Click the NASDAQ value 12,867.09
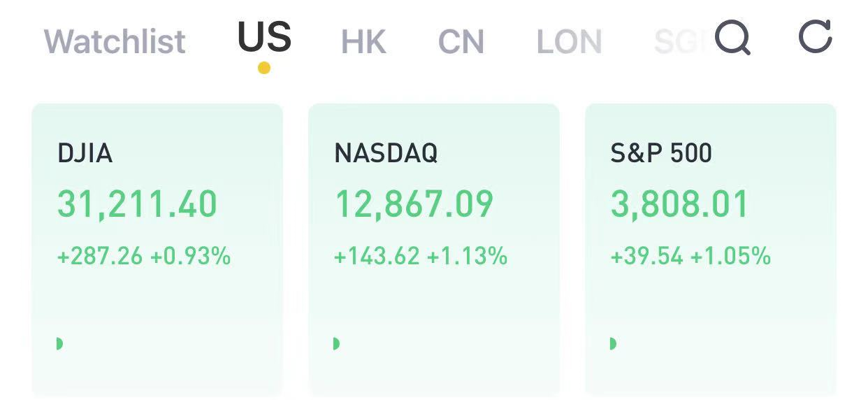This screenshot has height=400, width=868. pos(414,205)
